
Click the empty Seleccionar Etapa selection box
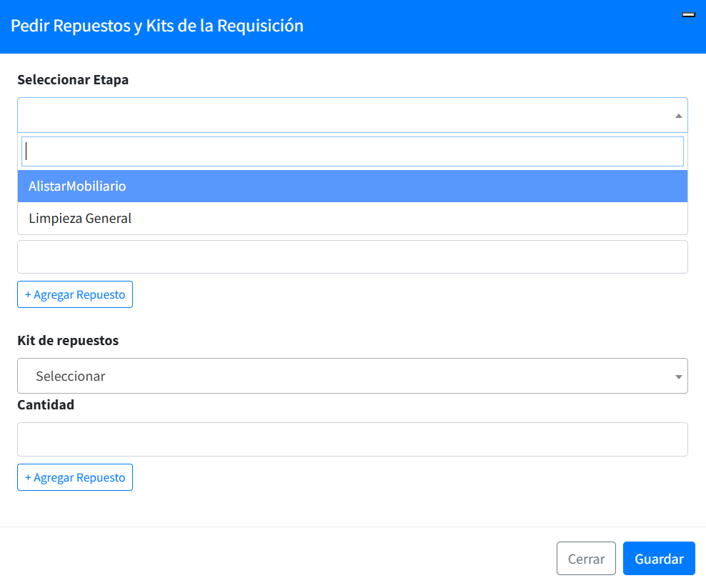[x=343, y=115]
